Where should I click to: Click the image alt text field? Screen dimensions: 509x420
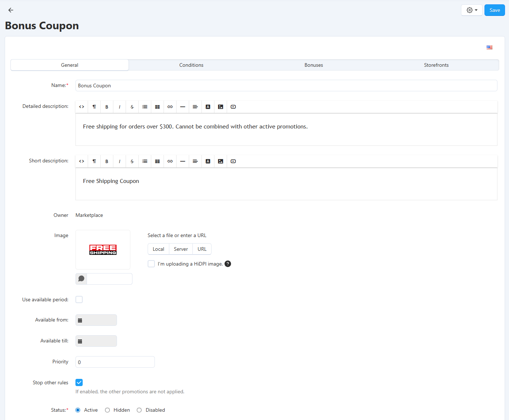[109, 279]
